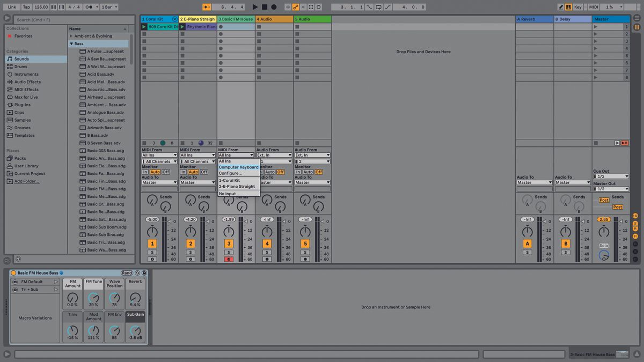Image resolution: width=644 pixels, height=362 pixels.
Task: Open the Cue Out 1/2 dropdown
Action: 611,176
